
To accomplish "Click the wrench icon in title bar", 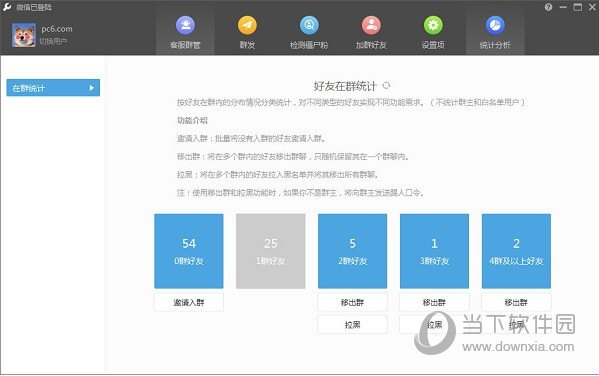I will coord(7,7).
